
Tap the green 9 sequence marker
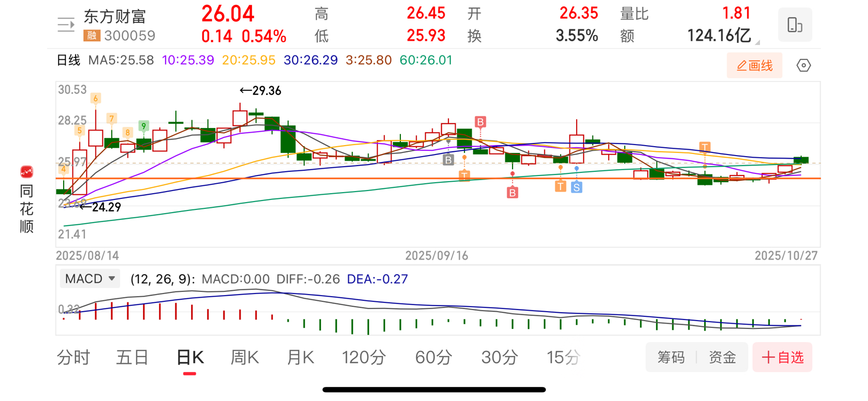(144, 126)
